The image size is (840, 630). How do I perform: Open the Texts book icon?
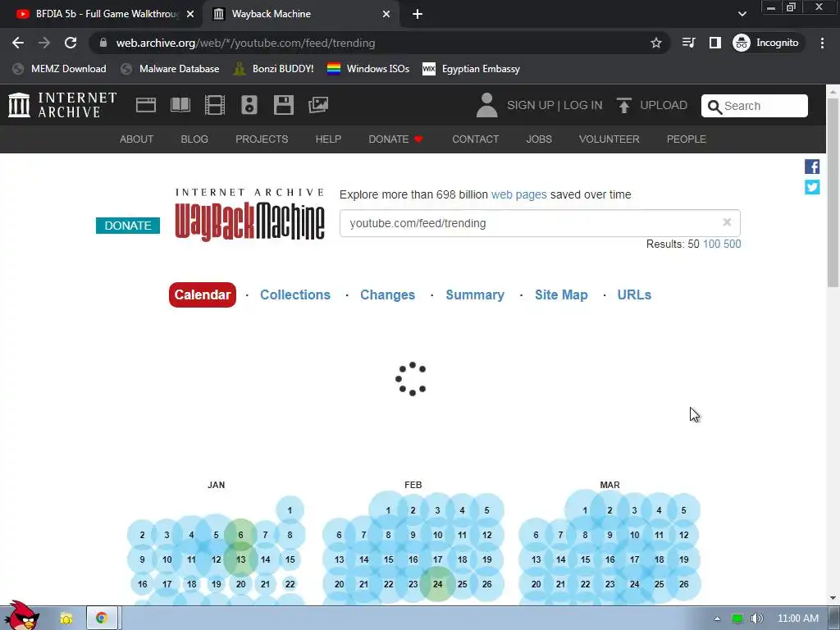[180, 105]
